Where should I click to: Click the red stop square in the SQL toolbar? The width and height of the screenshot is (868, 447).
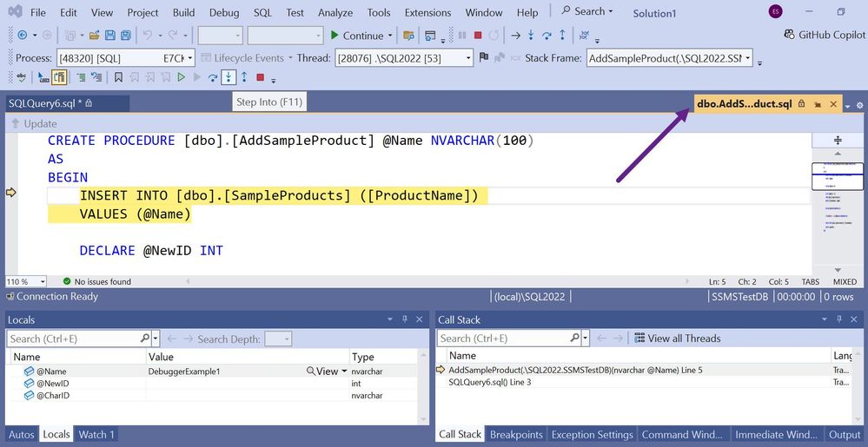click(260, 77)
